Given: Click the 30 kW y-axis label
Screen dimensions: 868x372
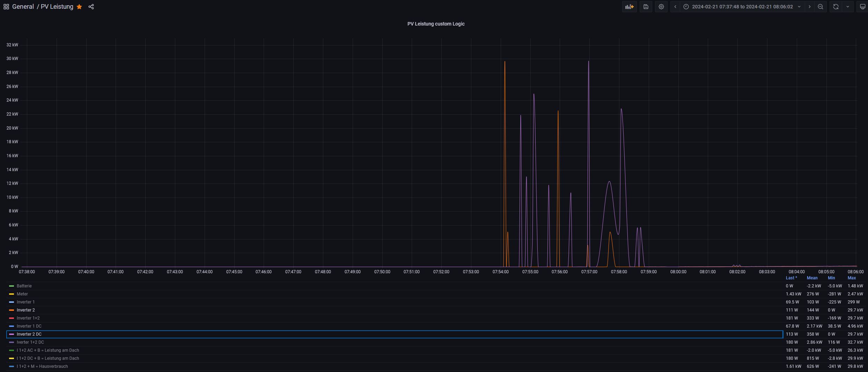Looking at the screenshot, I should (x=12, y=58).
